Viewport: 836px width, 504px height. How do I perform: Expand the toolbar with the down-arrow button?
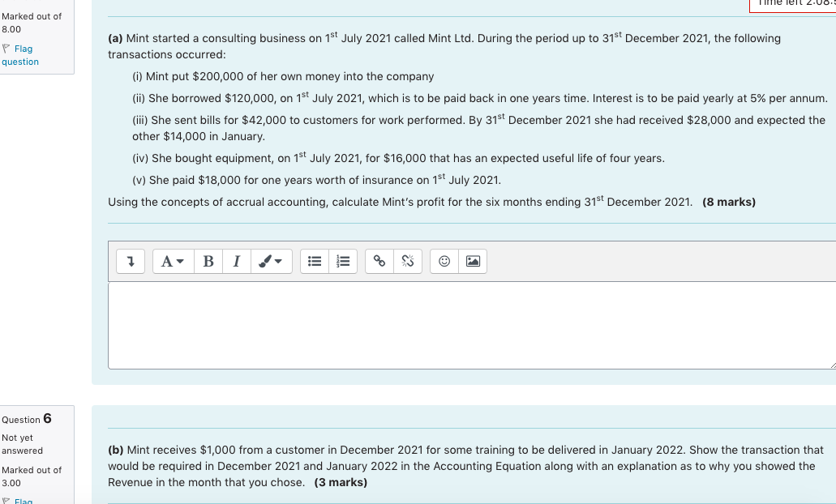point(130,261)
